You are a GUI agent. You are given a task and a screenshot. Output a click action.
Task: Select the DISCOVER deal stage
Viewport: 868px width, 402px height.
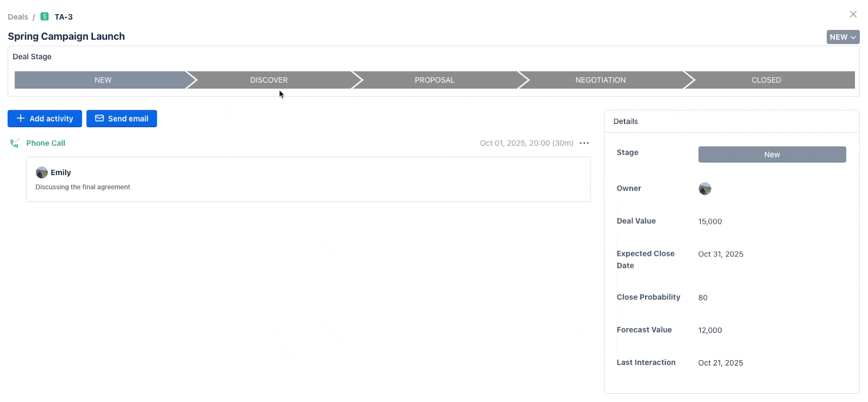tap(269, 80)
